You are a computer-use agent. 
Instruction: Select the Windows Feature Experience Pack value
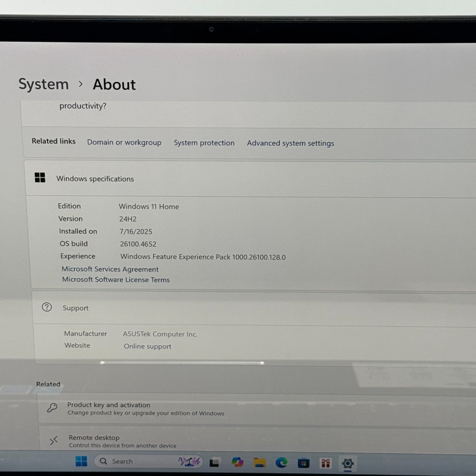[x=203, y=257]
